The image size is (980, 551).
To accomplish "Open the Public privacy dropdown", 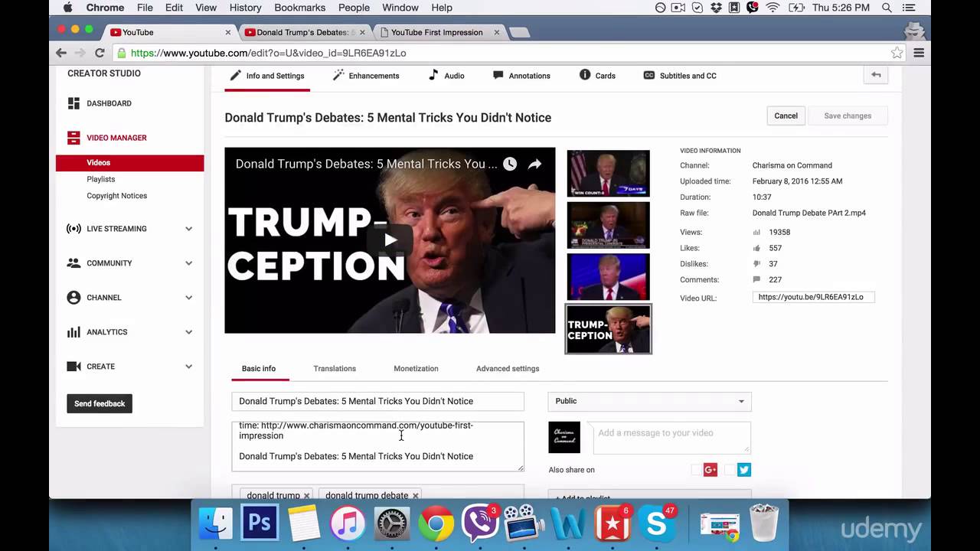I will (649, 401).
